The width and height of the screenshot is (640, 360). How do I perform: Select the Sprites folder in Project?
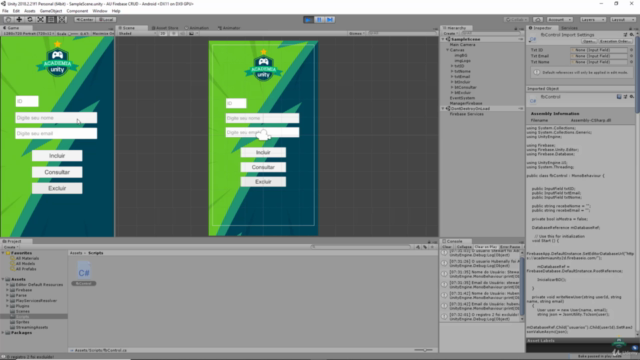[x=22, y=322]
